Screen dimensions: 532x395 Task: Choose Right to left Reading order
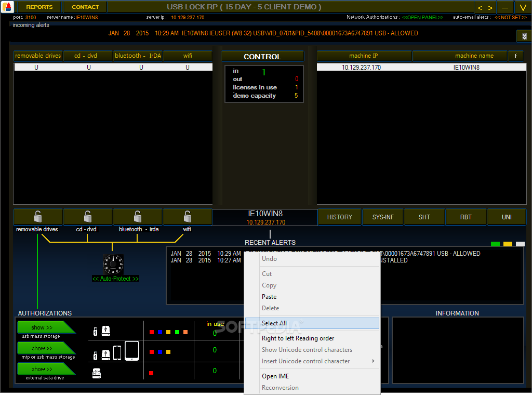[312, 338]
